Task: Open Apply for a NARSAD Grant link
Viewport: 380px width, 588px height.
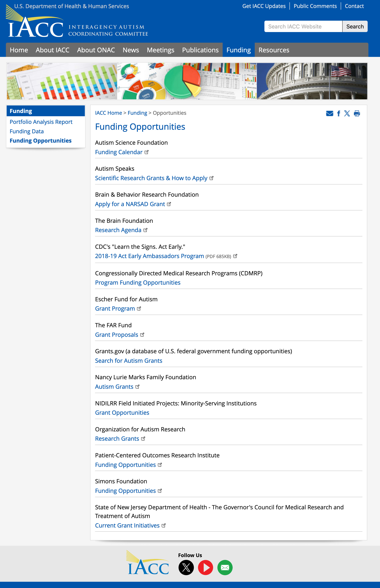Action: 130,204
